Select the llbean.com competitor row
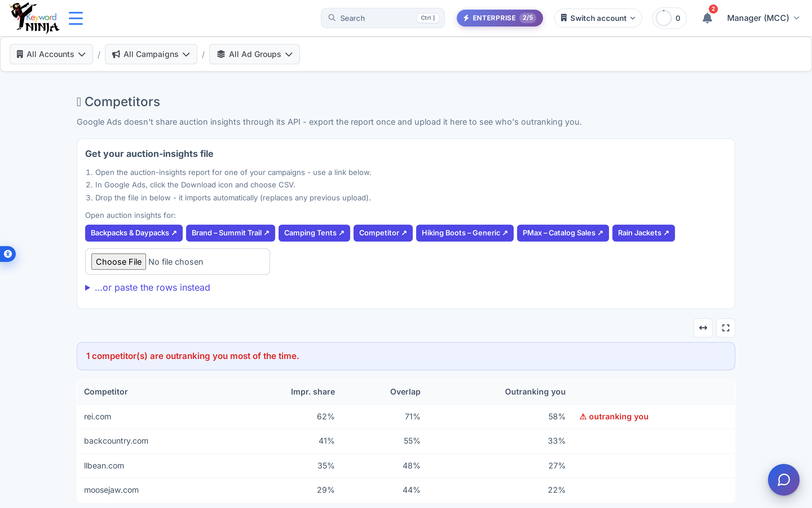812x508 pixels. [406, 466]
